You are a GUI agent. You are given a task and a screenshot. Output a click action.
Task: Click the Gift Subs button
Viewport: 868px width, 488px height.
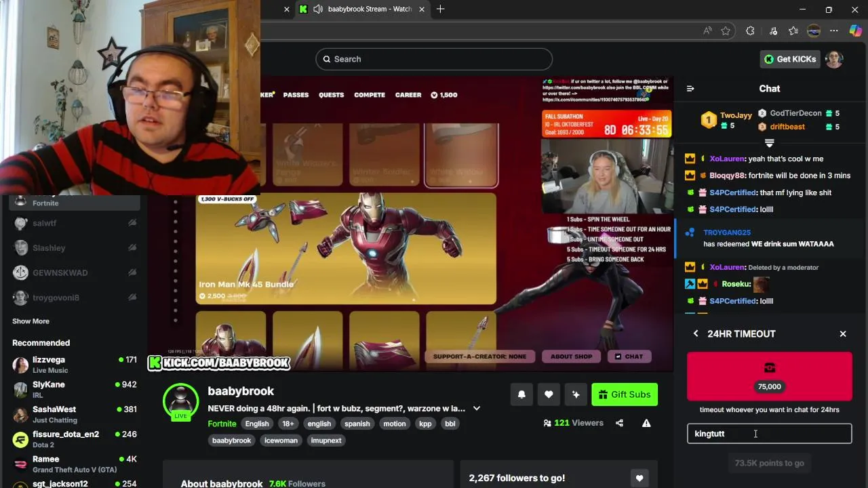[625, 394]
